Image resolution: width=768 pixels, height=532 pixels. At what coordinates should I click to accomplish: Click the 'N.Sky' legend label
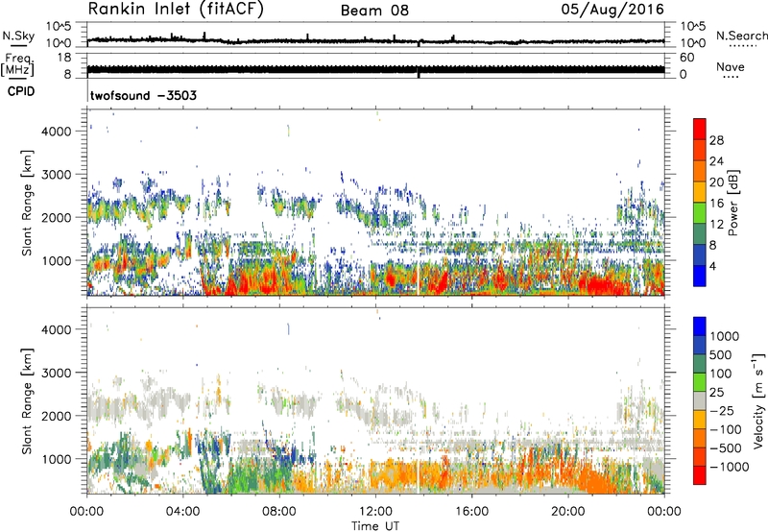pyautogui.click(x=18, y=36)
